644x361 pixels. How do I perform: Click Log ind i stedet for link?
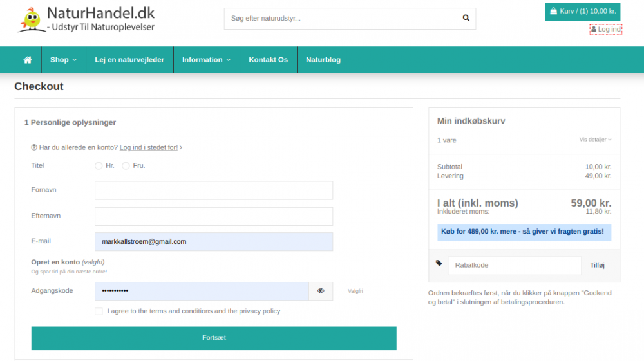point(149,148)
